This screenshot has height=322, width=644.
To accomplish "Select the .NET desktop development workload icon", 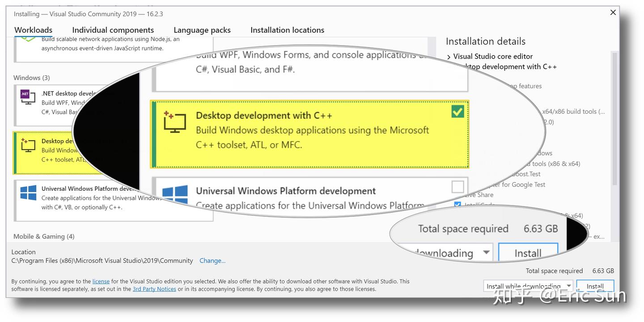I will point(27,97).
